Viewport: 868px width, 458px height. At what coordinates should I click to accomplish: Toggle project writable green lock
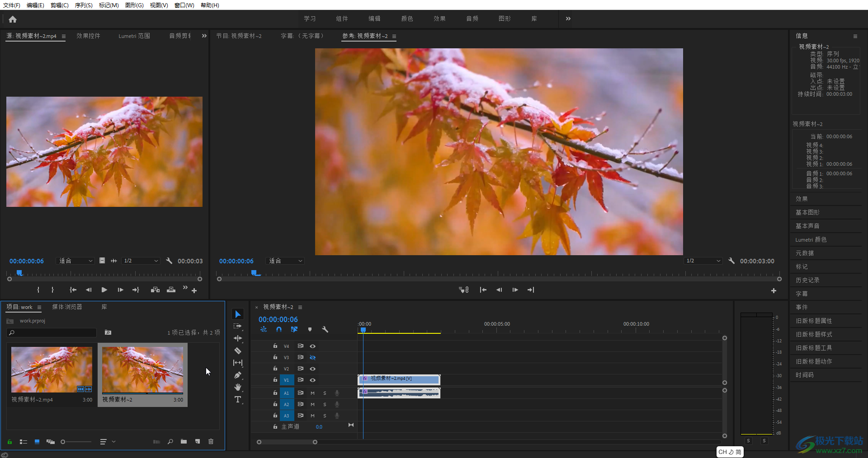9,442
